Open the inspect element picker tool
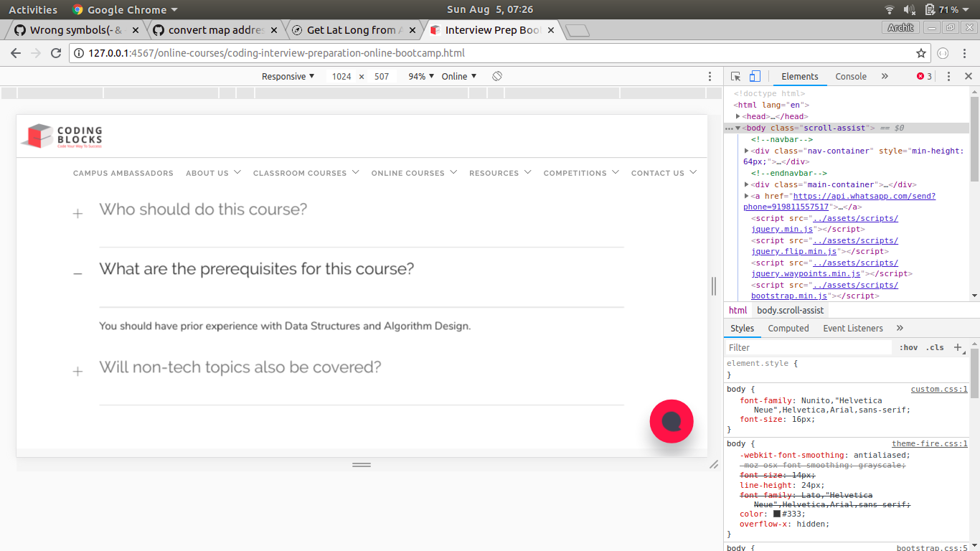Image resolution: width=980 pixels, height=551 pixels. (x=736, y=76)
